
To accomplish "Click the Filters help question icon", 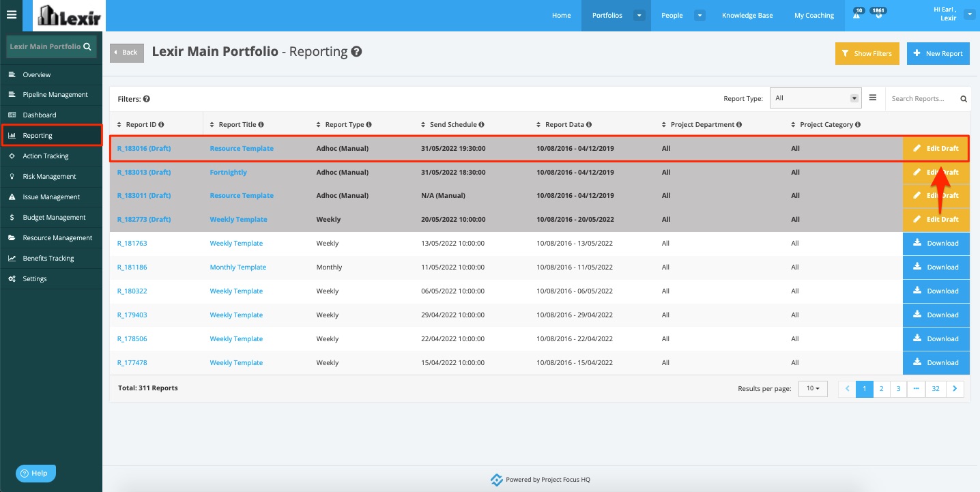I will [x=147, y=99].
